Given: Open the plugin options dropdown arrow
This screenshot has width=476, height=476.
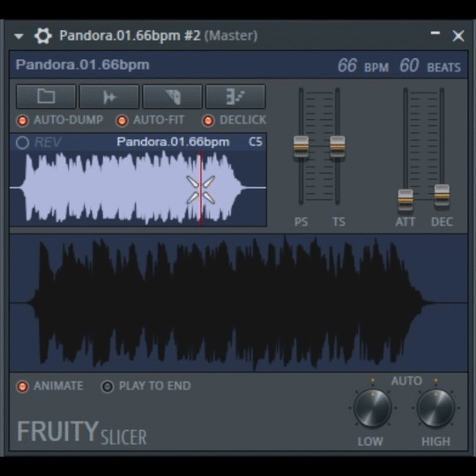Looking at the screenshot, I should point(19,36).
